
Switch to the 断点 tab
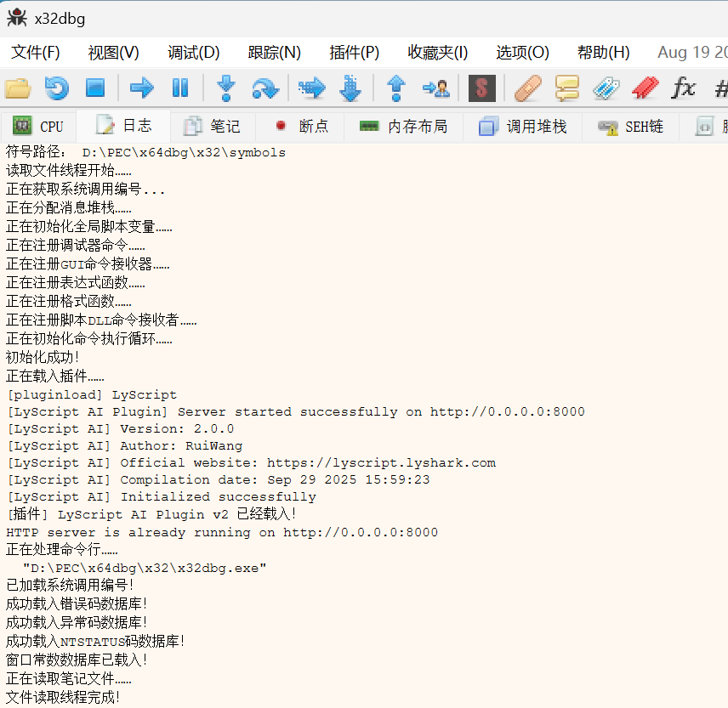[301, 126]
